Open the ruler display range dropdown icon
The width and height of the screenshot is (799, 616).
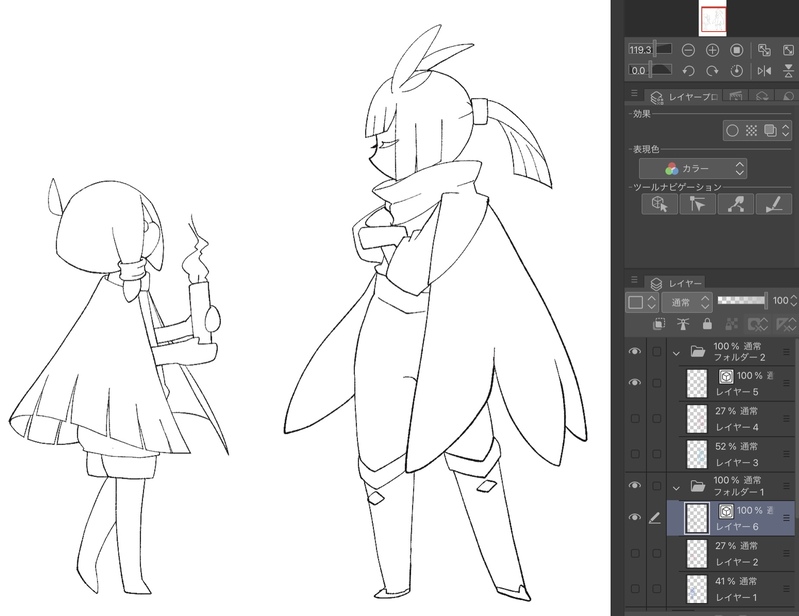[x=785, y=324]
